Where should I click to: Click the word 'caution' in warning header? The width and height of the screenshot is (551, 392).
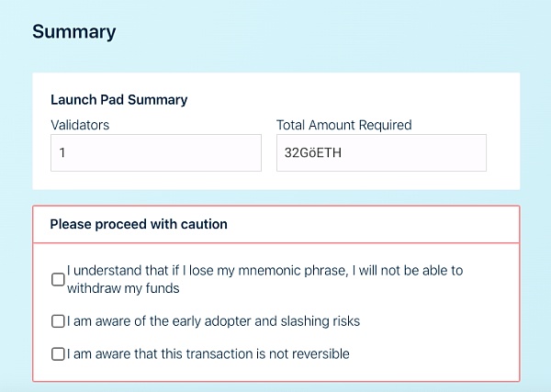[204, 224]
